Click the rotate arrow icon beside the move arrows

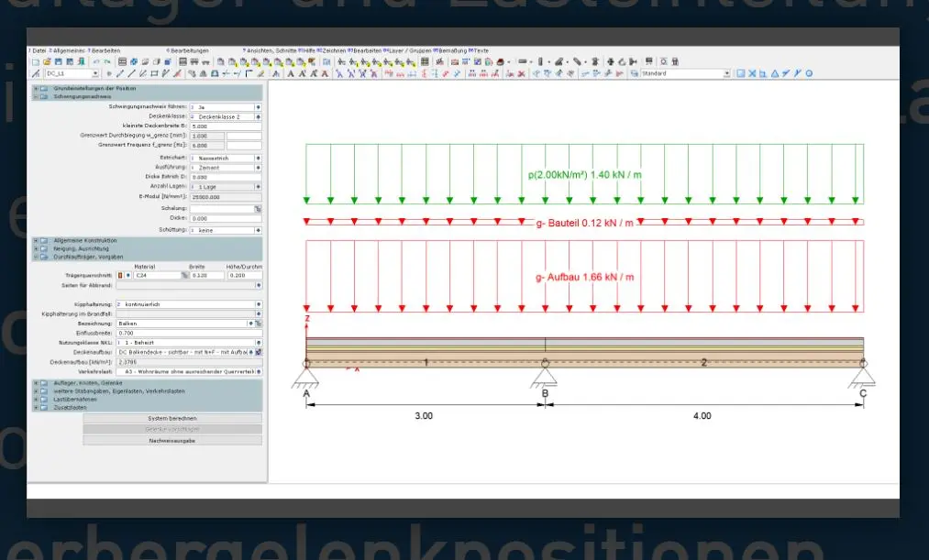tap(622, 61)
